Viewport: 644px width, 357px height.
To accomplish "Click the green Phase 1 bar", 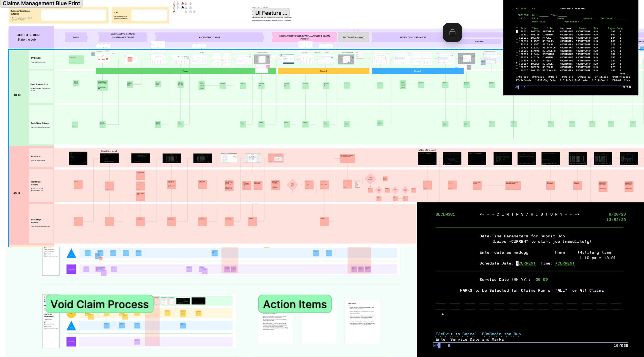I will click(x=185, y=71).
